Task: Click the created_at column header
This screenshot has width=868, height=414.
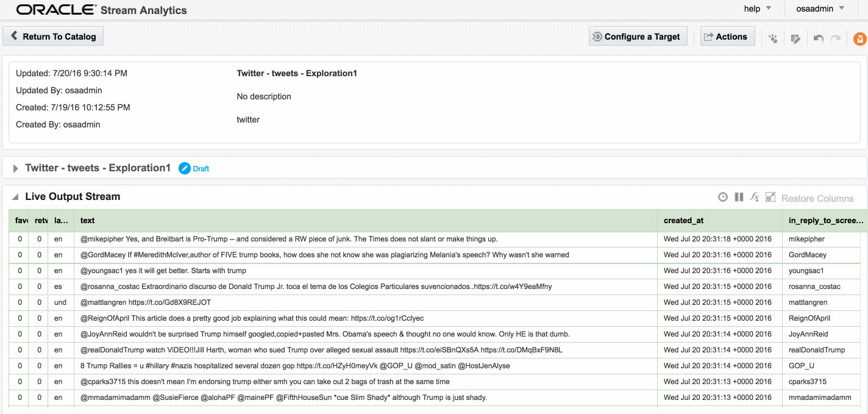Action: coord(719,220)
